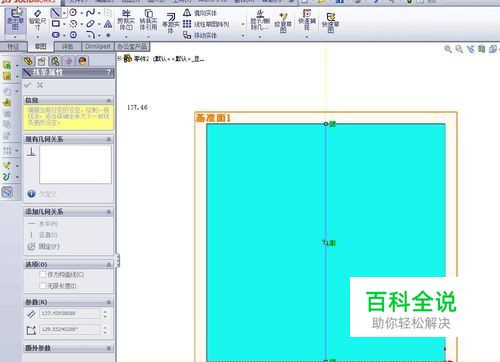Click the Move Entities tool
The image size is (500, 362).
200,35
